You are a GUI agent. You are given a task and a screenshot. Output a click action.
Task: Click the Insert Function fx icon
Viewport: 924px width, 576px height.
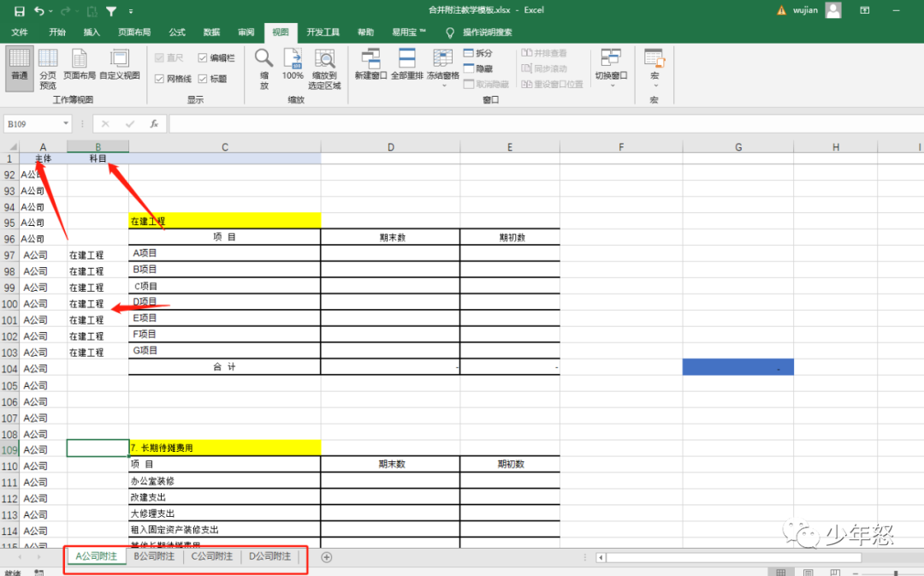154,124
